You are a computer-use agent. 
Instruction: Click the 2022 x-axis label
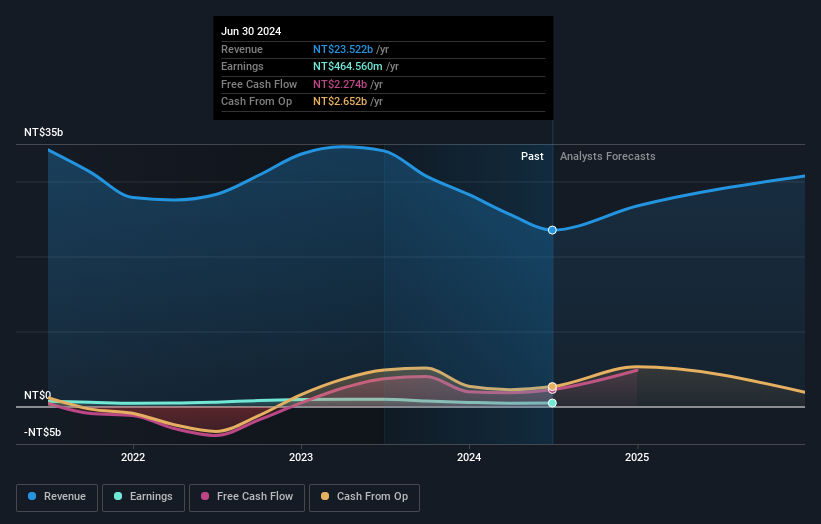(133, 458)
